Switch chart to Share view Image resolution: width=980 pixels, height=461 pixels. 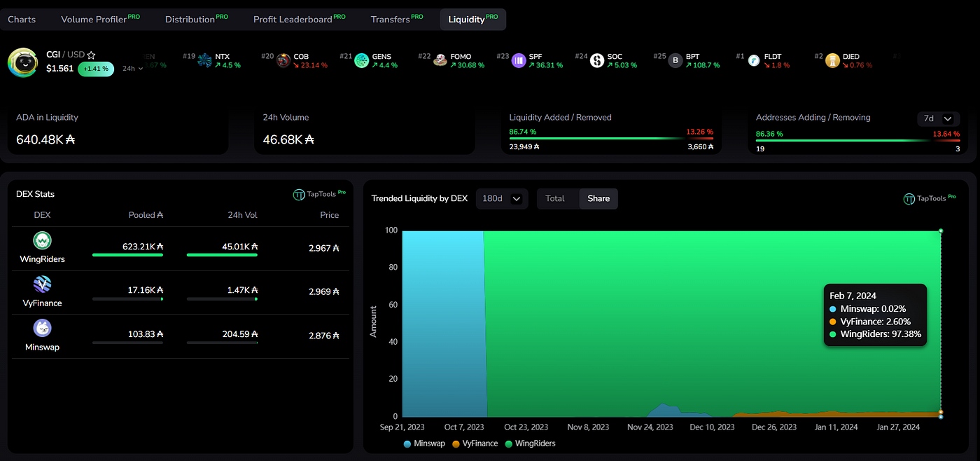pyautogui.click(x=598, y=198)
